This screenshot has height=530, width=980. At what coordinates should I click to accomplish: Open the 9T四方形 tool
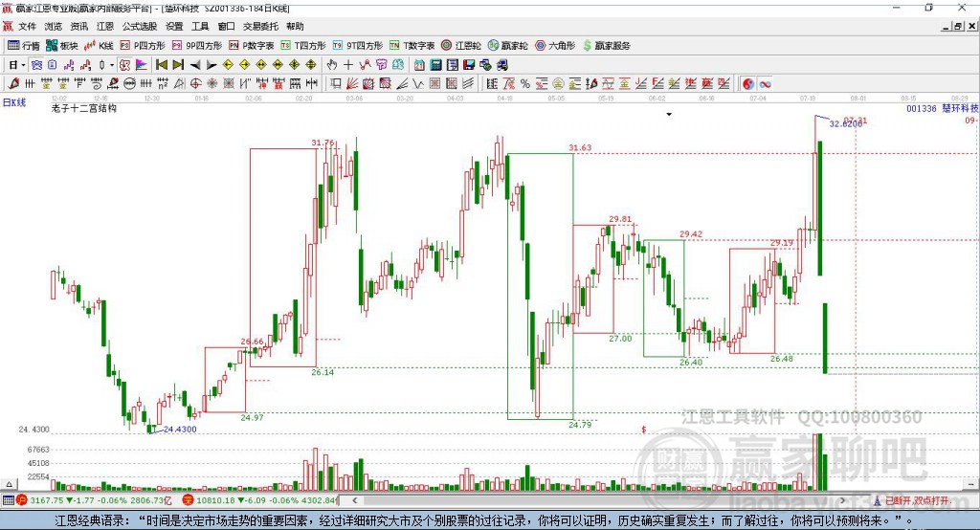click(x=358, y=46)
